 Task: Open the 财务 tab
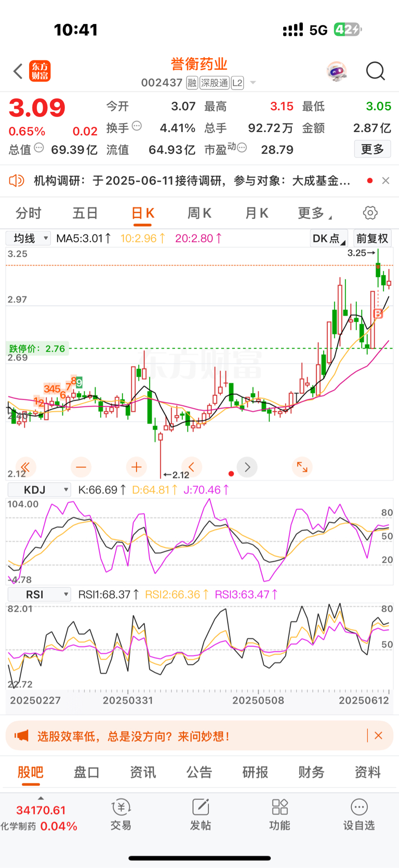[x=311, y=772]
